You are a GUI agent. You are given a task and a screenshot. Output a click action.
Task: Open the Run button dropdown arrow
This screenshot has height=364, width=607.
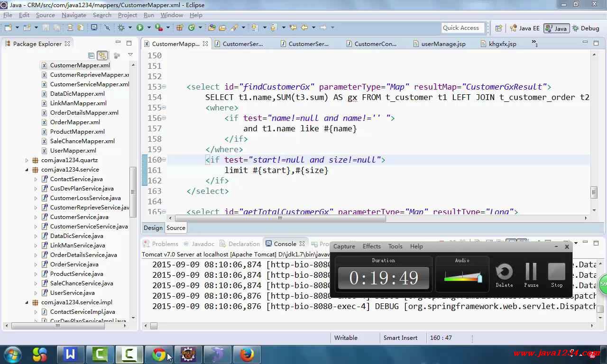point(149,27)
